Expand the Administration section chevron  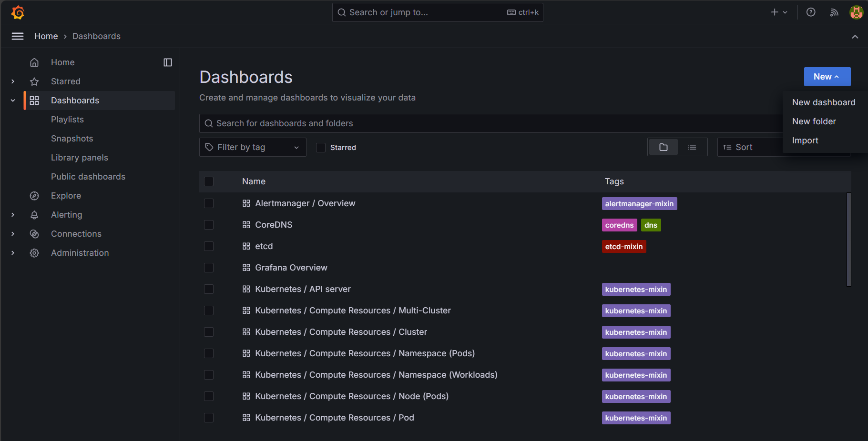[13, 253]
